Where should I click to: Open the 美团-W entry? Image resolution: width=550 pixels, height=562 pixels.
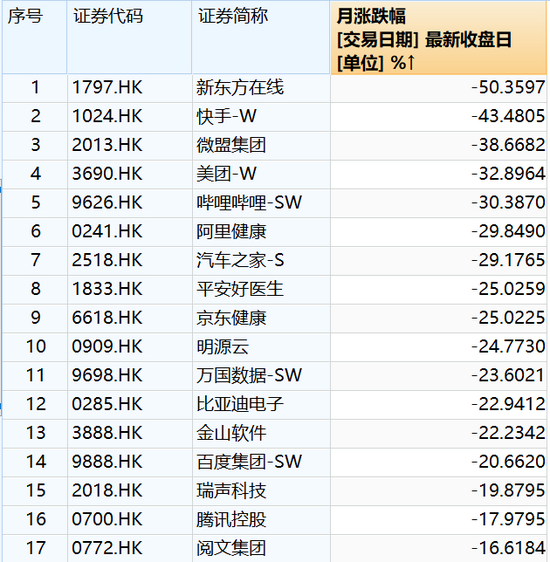tap(226, 174)
